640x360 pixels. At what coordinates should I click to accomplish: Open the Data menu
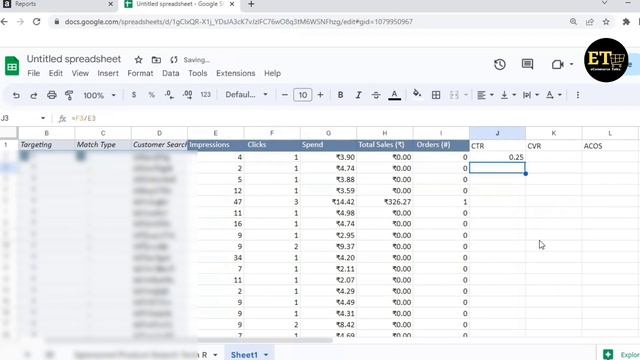pyautogui.click(x=171, y=73)
